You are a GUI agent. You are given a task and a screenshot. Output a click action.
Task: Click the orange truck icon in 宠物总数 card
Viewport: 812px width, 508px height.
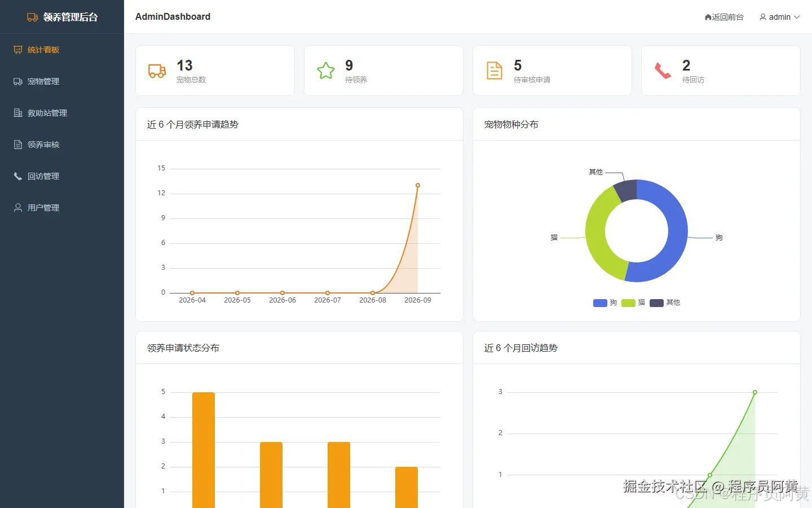point(157,71)
